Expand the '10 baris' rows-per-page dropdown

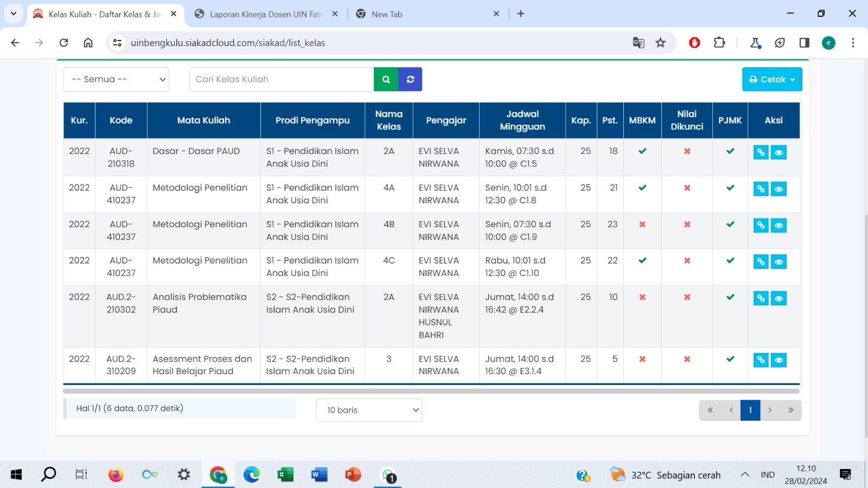tap(369, 410)
